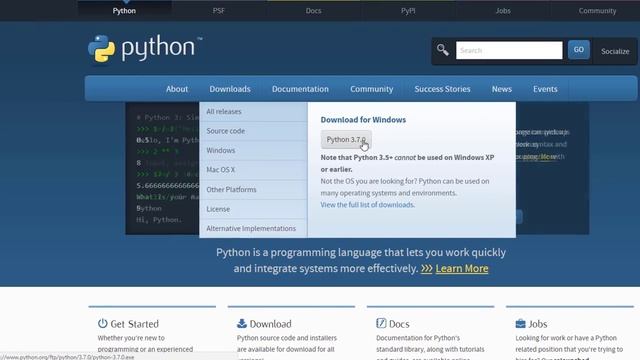Click the Python logo image
Screen dimensions: 640x360
(x=145, y=49)
